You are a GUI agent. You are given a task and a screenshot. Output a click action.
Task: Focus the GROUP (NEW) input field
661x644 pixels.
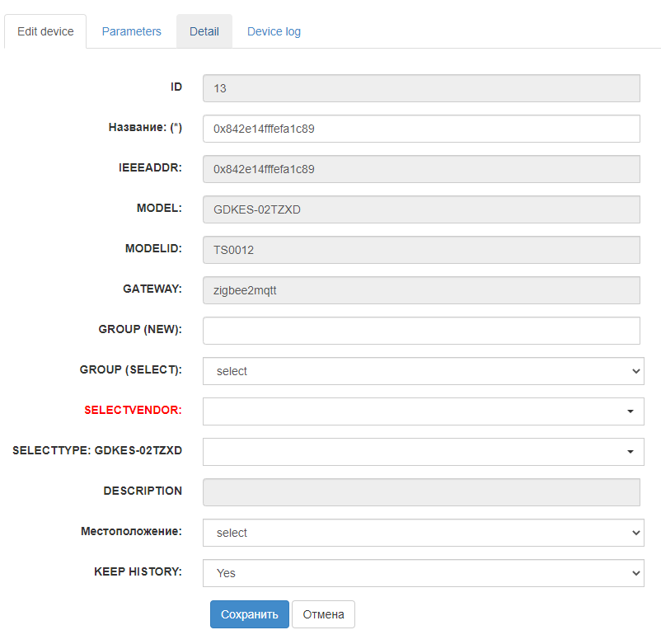coord(421,331)
